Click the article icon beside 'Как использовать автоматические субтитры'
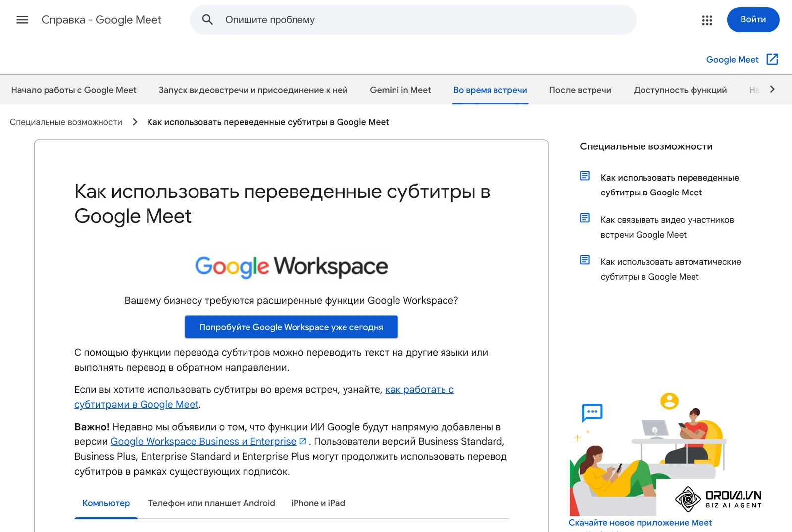 pos(585,260)
